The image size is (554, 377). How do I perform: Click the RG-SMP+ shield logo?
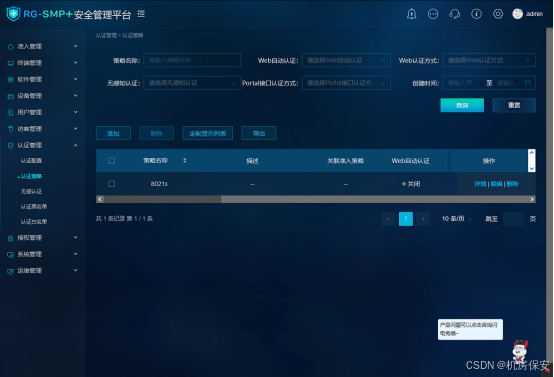point(13,14)
